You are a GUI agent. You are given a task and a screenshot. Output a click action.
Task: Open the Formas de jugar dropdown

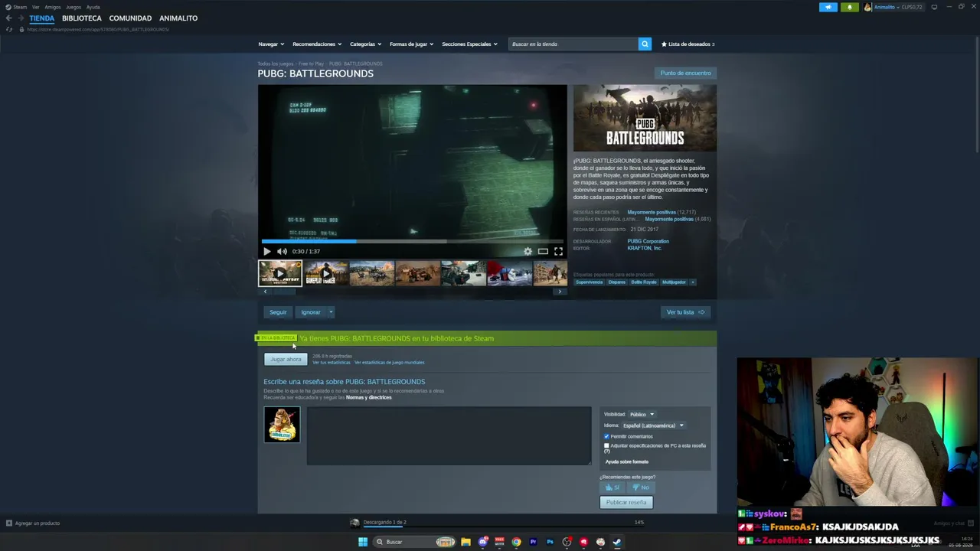coord(411,44)
